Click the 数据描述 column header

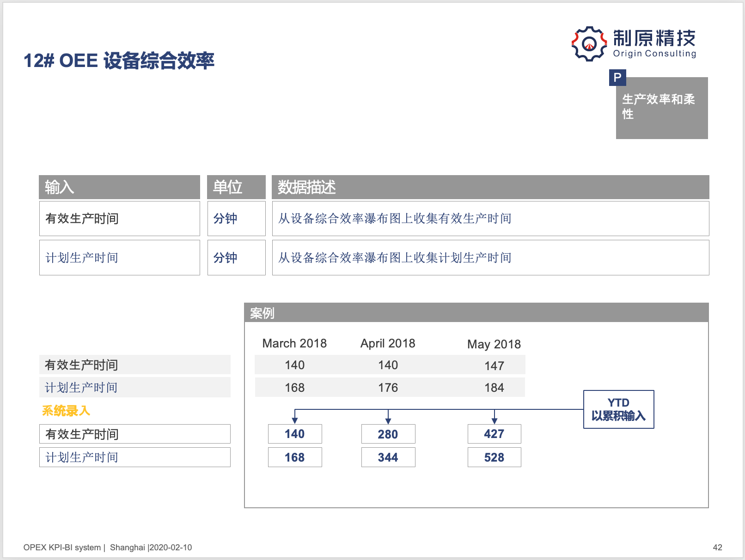(x=490, y=187)
